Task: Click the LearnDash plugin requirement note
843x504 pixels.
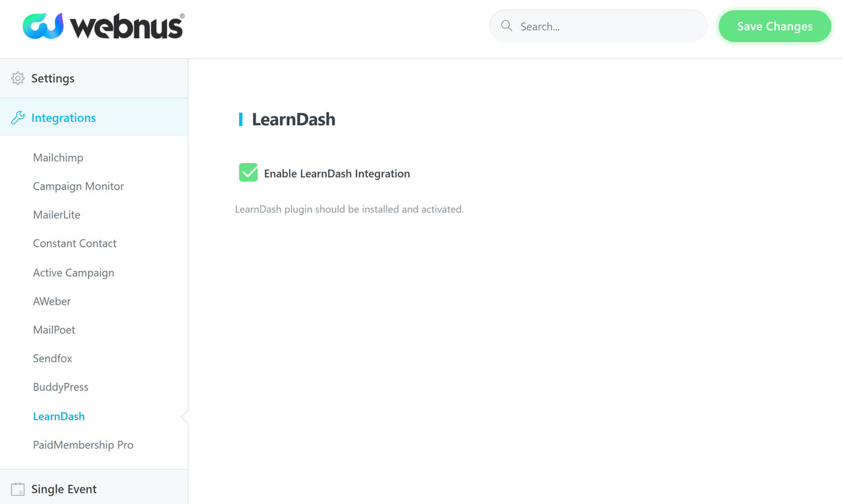Action: 350,209
